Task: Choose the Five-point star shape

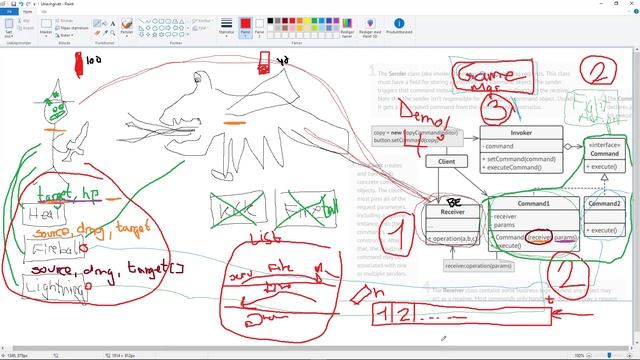Action: [155, 34]
